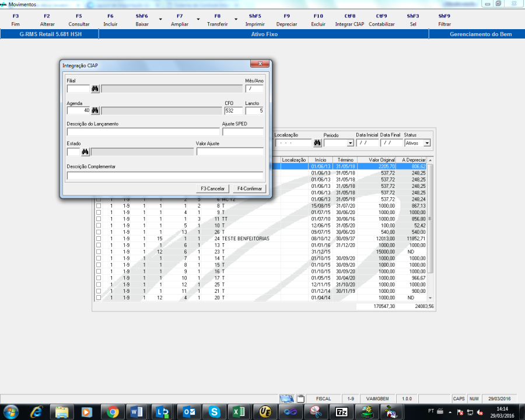Click the Mês/Ano input field
525x420 pixels.
254,89
